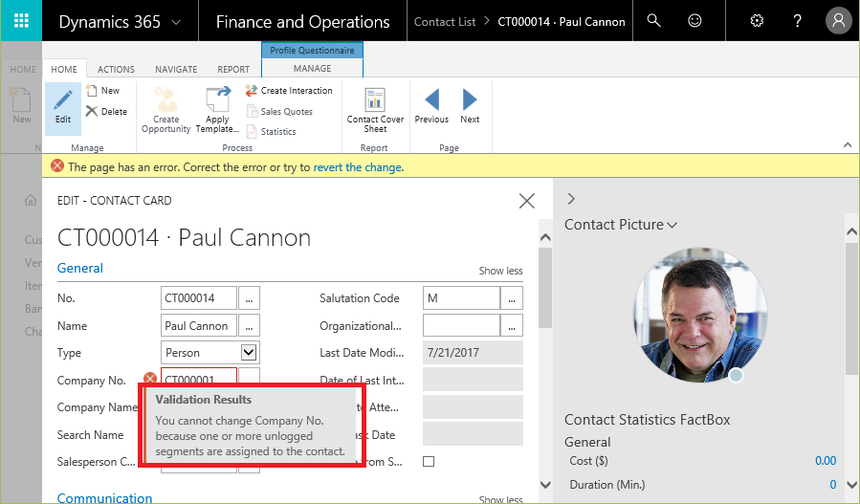This screenshot has height=504, width=860.
Task: Collapse the FactBox pane chevron
Action: pyautogui.click(x=571, y=199)
